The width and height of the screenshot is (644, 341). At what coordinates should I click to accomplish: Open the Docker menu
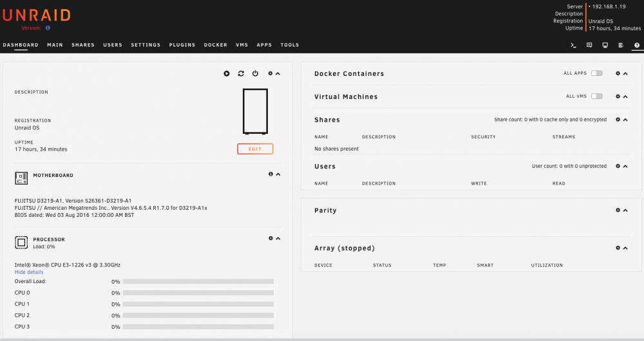(x=216, y=45)
